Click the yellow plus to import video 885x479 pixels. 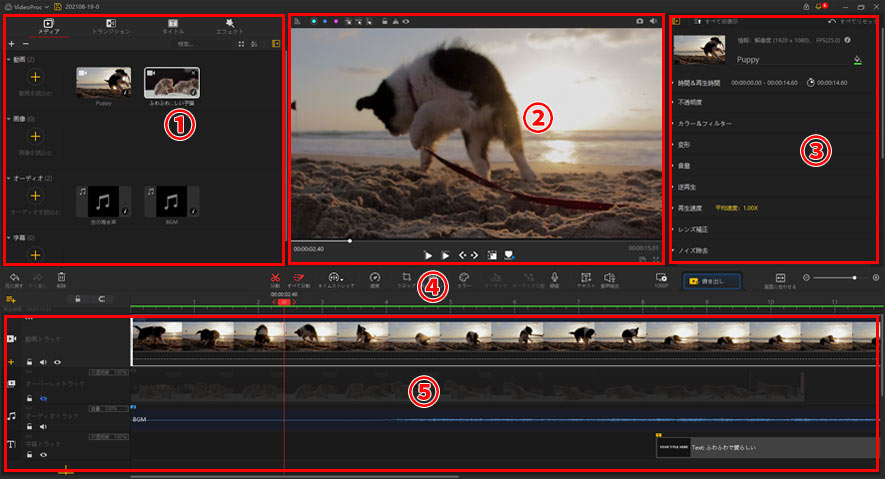[35, 77]
